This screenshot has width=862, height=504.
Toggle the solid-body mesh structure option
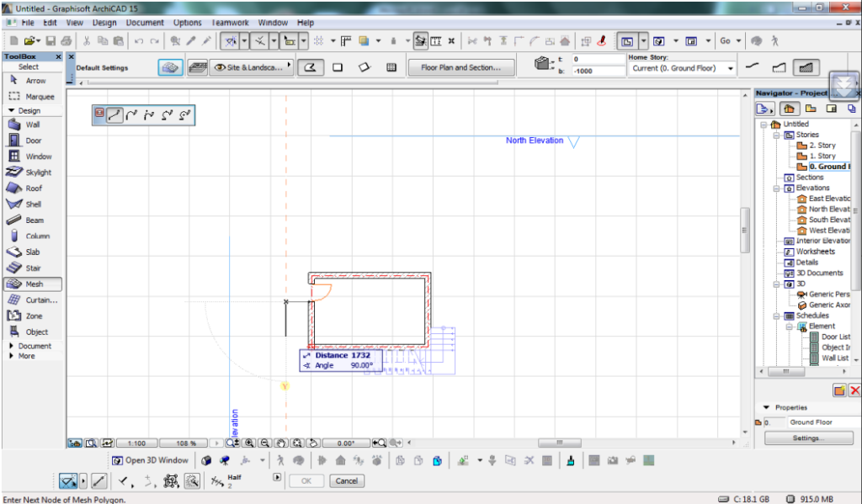click(x=807, y=67)
